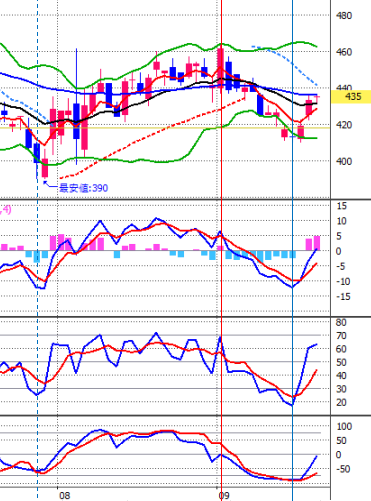Select the 最安値:390 lowest price annotation

(83, 188)
